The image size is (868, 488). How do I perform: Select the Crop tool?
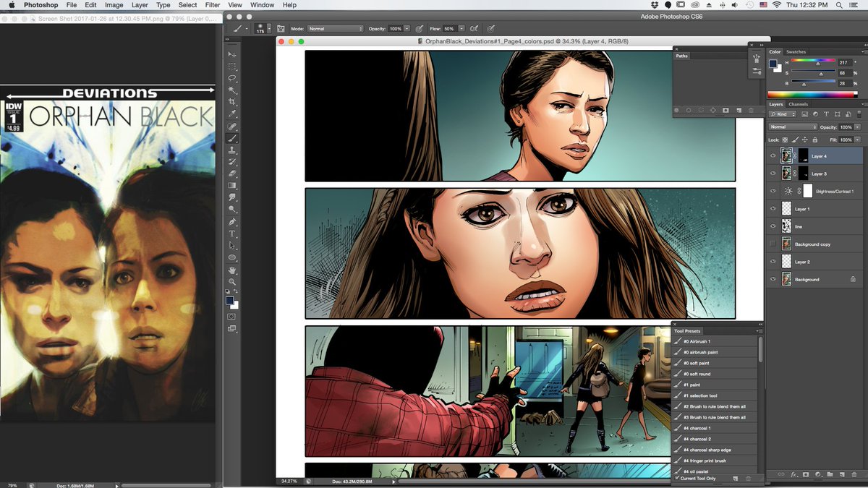[x=232, y=102]
